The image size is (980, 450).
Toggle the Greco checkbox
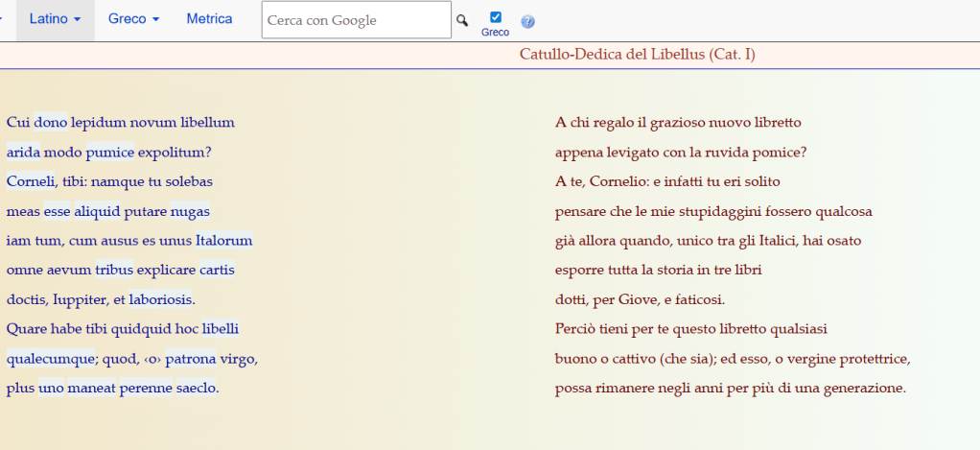tap(495, 16)
